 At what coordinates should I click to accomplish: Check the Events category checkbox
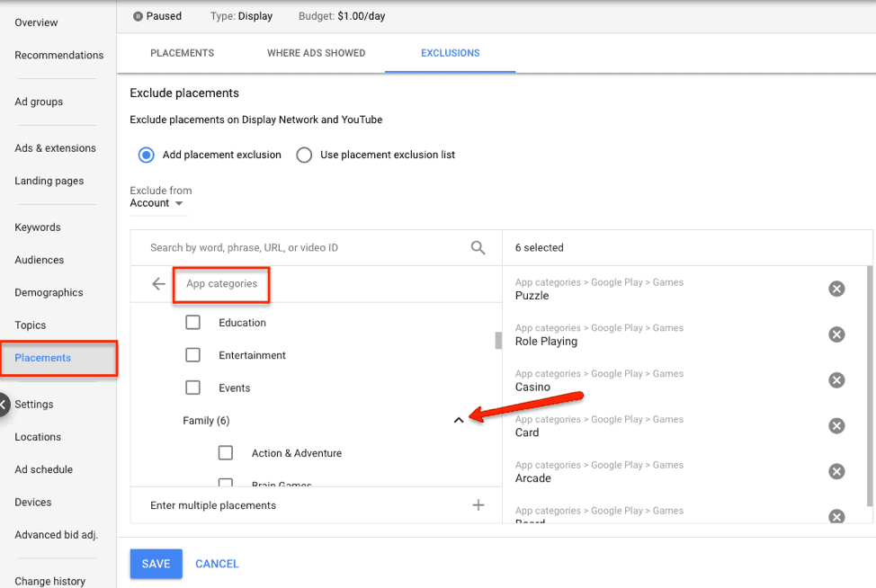192,388
